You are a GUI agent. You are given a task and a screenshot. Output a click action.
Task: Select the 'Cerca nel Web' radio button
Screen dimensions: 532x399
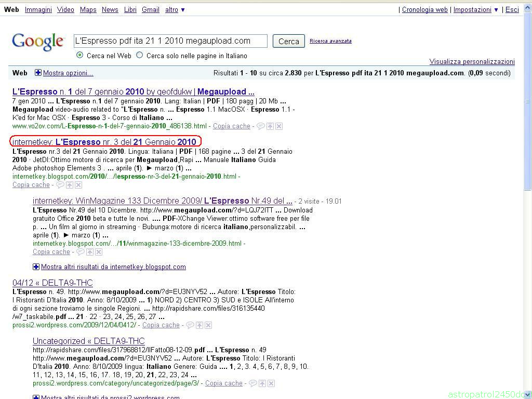[x=79, y=55]
